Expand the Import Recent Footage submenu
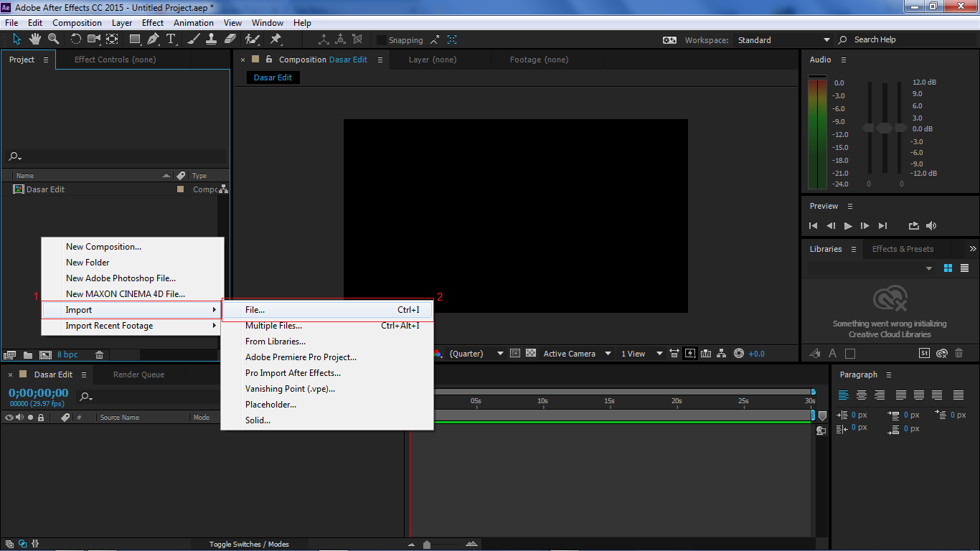 [x=133, y=326]
